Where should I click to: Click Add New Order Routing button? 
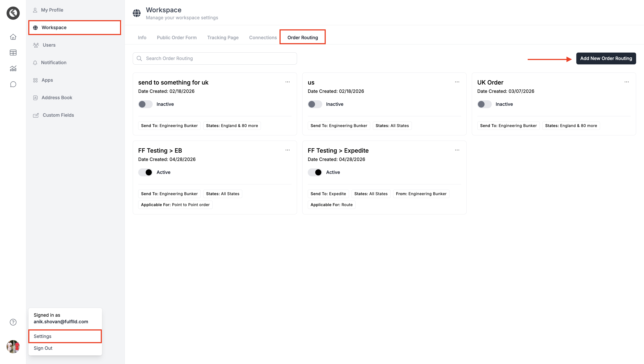(606, 58)
